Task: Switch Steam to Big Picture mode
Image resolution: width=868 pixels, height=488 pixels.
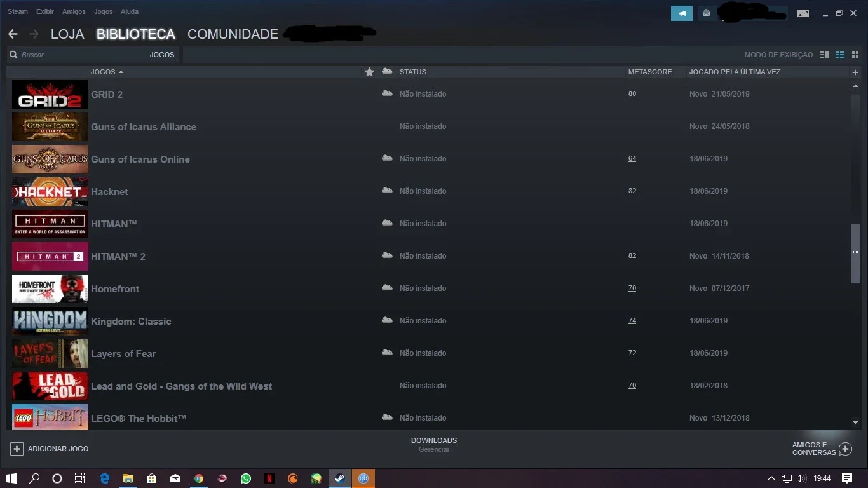Action: tap(803, 13)
